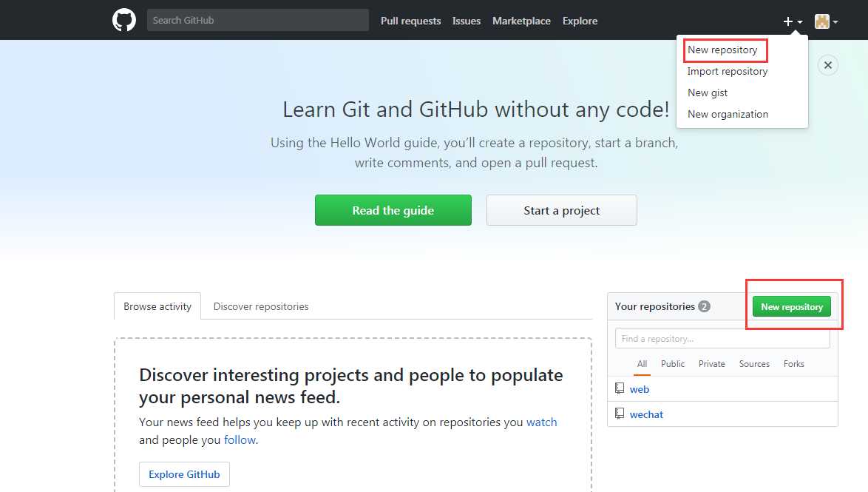Filter repositories by Forks
The width and height of the screenshot is (868, 492).
point(794,364)
